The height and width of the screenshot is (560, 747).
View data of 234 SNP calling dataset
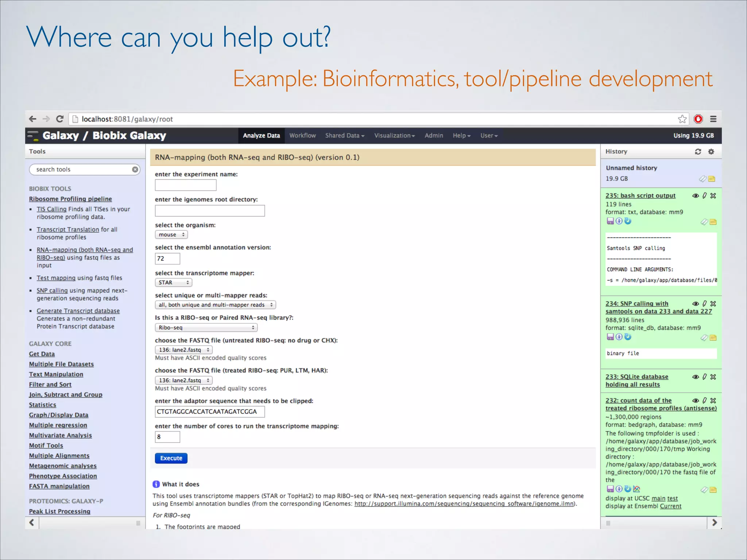click(x=696, y=304)
